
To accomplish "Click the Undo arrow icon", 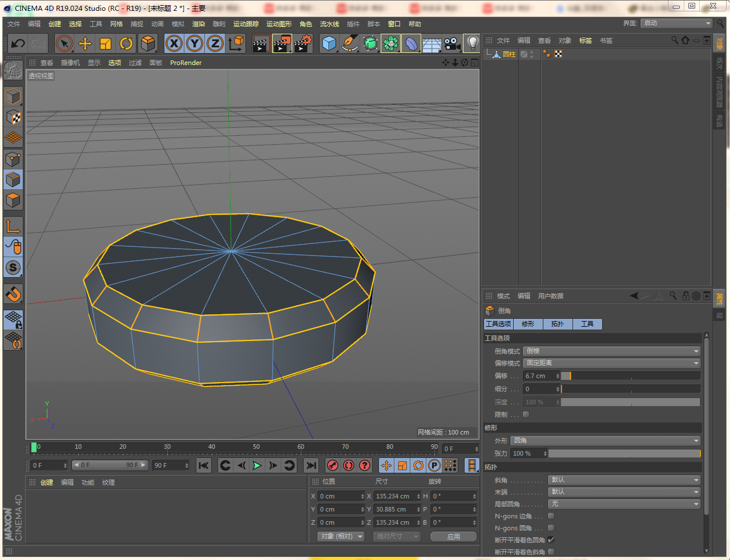I will (18, 43).
